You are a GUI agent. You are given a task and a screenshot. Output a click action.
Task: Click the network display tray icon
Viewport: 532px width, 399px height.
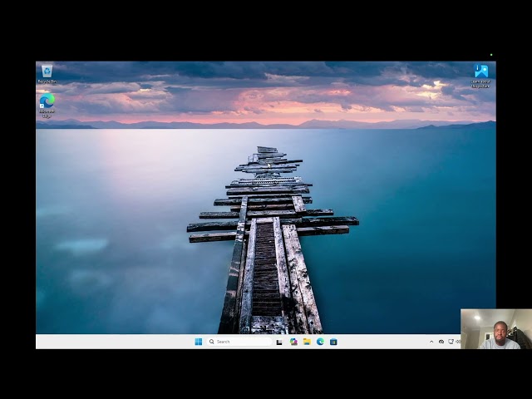tap(451, 342)
